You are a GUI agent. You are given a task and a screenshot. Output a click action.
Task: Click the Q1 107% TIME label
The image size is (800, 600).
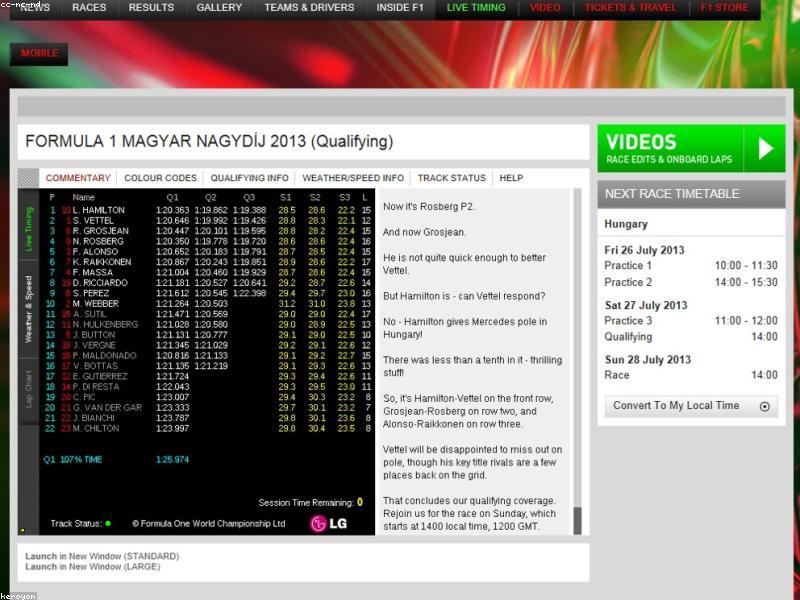(72, 460)
